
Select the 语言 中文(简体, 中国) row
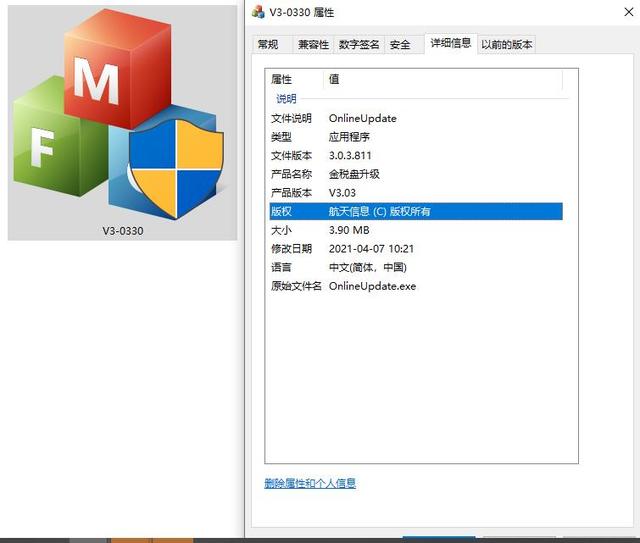click(x=416, y=267)
